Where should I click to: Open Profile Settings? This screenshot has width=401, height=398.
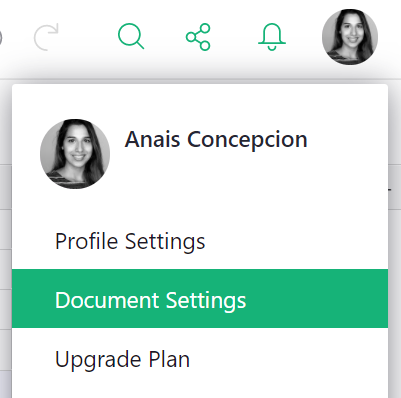click(200, 241)
